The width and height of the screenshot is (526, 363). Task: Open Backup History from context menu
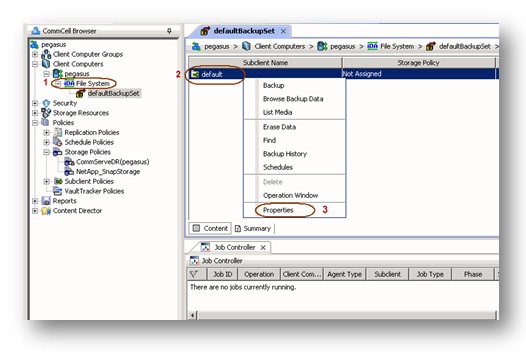pyautogui.click(x=295, y=154)
